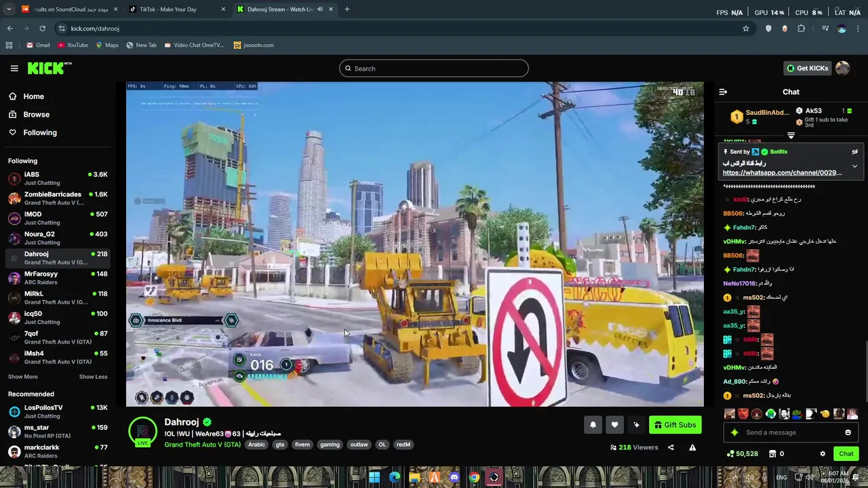Screen dimensions: 868x488
Task: Click Show Less under Following
Action: click(93, 377)
